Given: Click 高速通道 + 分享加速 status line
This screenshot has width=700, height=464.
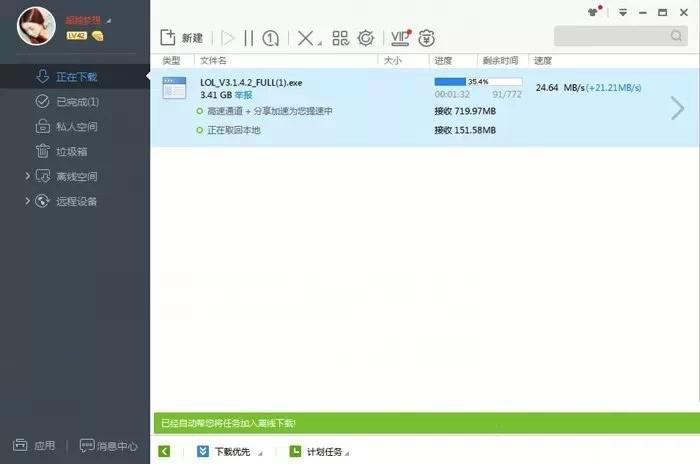Looking at the screenshot, I should pos(265,111).
